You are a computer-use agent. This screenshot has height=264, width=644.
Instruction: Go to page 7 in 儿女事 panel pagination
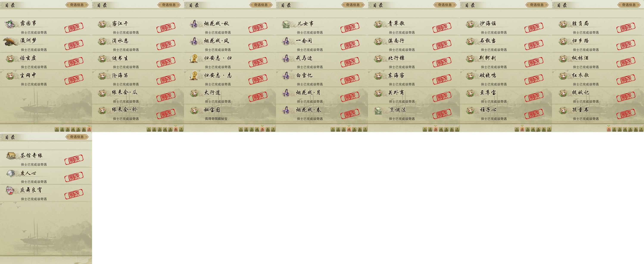[365, 129]
